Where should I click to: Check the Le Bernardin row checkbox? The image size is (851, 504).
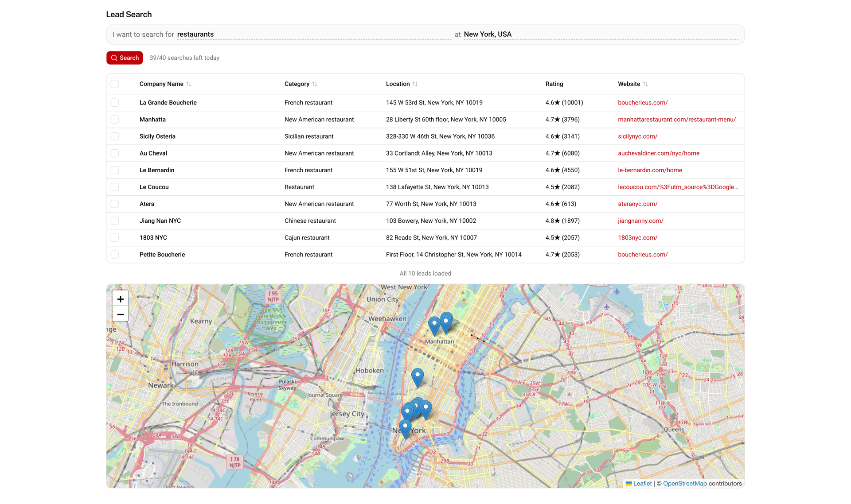click(115, 170)
